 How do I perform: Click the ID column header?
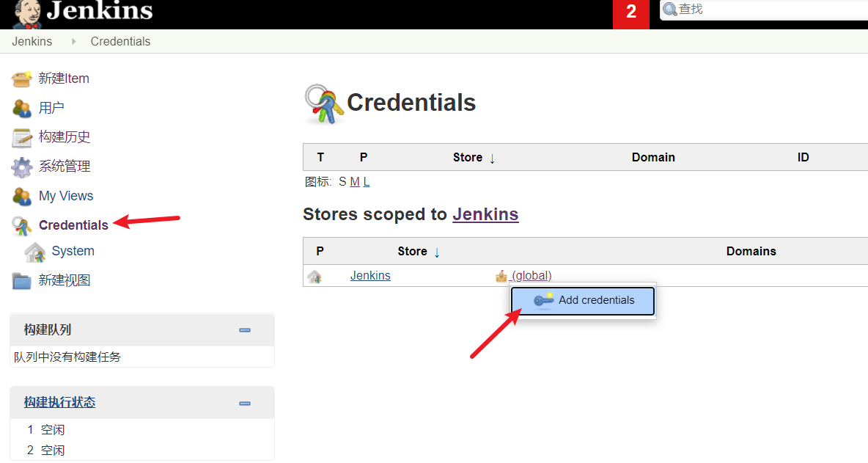803,158
